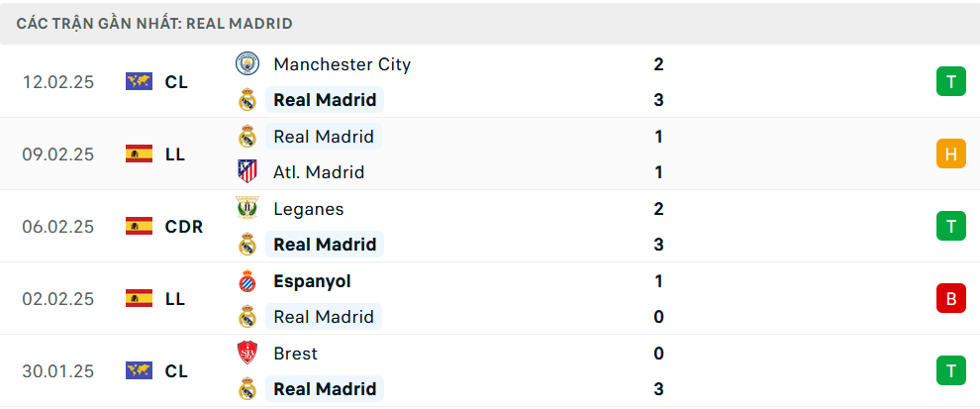This screenshot has height=409, width=980.
Task: Open the Manchester City team link
Action: (x=342, y=64)
